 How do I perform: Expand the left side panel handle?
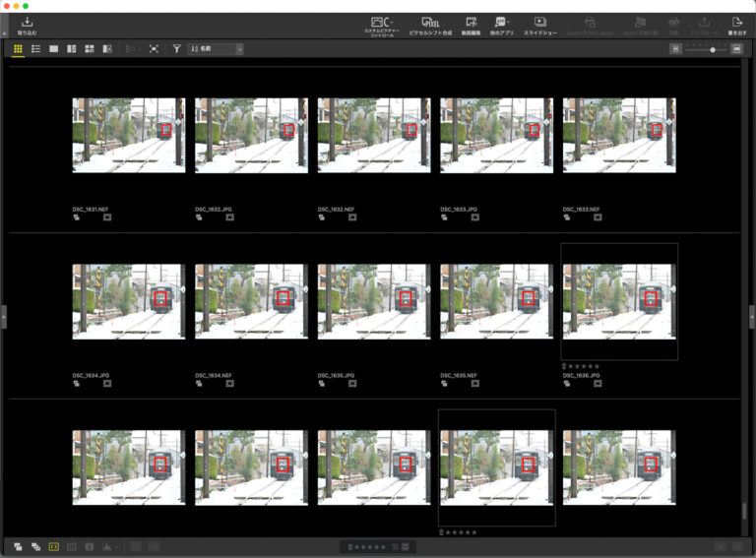pos(3,316)
